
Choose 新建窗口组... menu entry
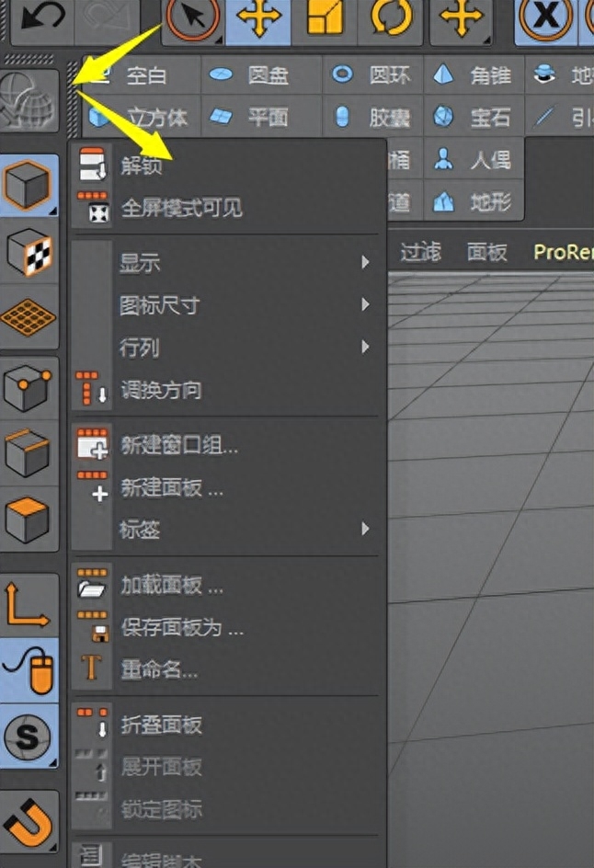[x=227, y=444]
